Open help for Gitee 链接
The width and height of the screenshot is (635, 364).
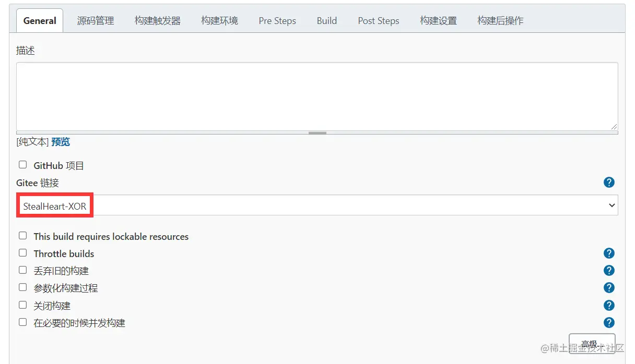tap(609, 182)
